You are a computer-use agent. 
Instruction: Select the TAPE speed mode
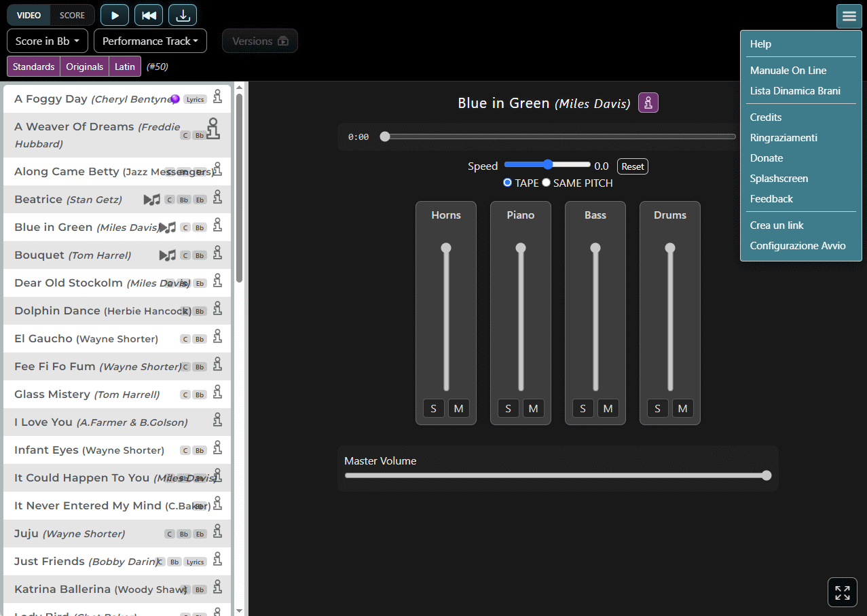click(507, 183)
